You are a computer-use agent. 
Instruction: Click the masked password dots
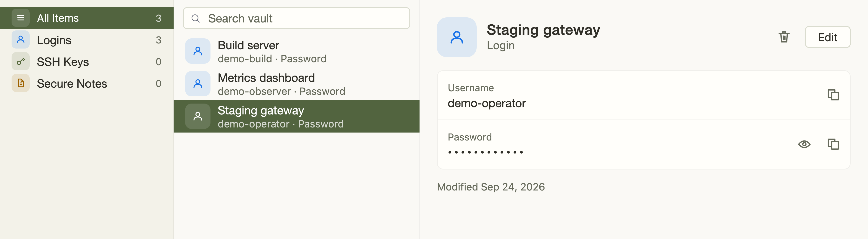[x=485, y=152]
